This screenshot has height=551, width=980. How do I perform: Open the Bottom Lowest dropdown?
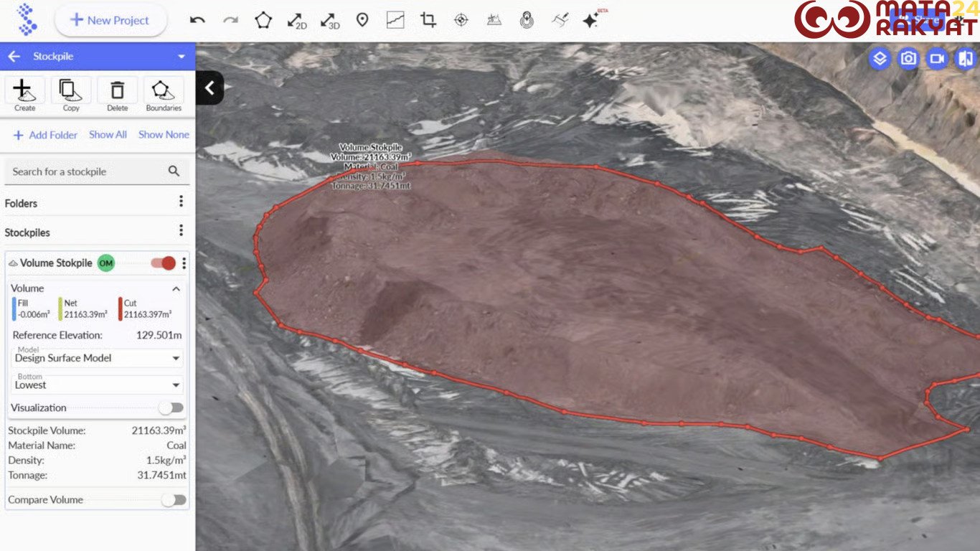[97, 385]
